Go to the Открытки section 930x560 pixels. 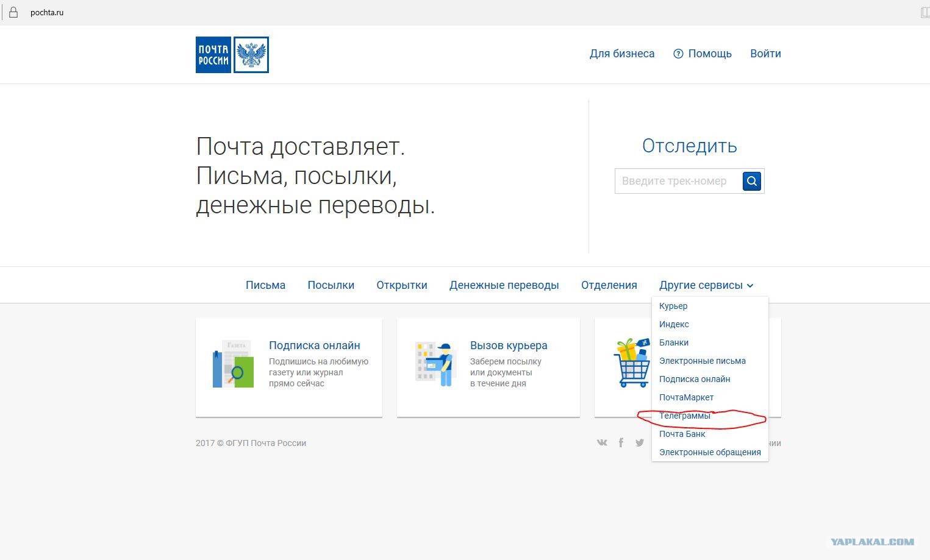point(402,285)
